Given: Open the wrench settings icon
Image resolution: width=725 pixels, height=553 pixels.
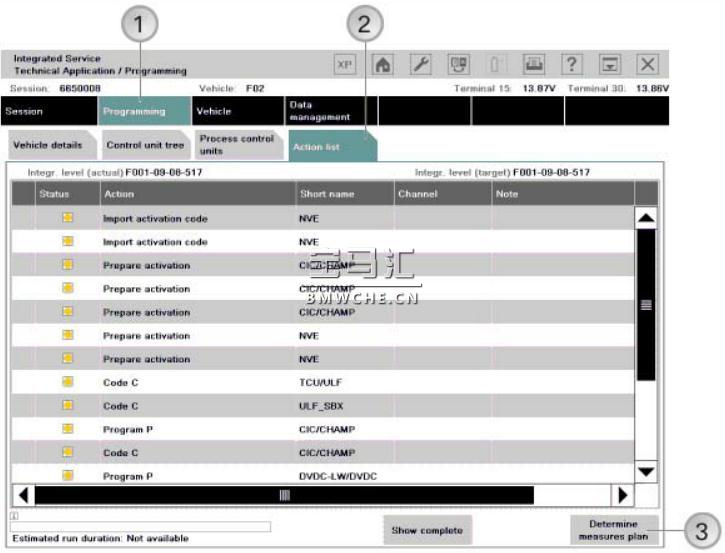Looking at the screenshot, I should 421,64.
